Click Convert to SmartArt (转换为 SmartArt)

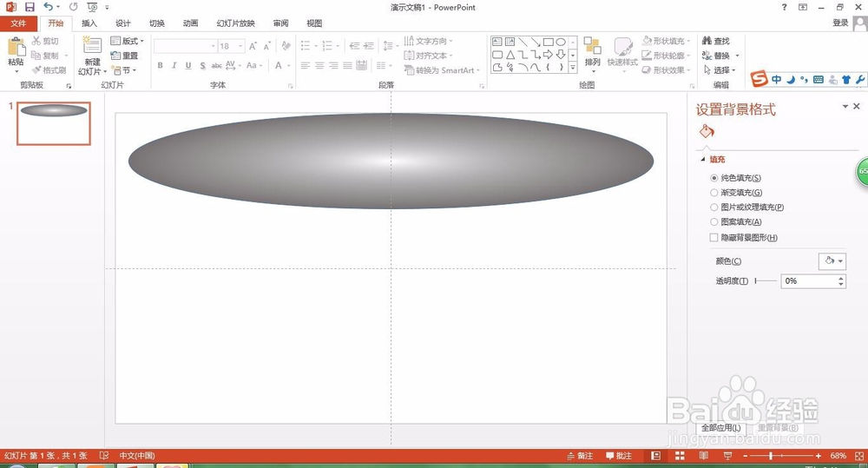click(x=442, y=70)
